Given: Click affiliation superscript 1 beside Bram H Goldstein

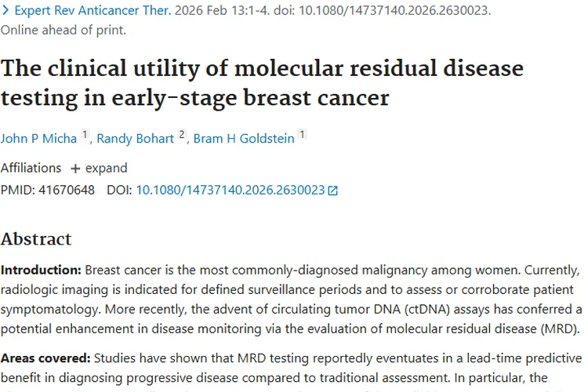Looking at the screenshot, I should 303,135.
